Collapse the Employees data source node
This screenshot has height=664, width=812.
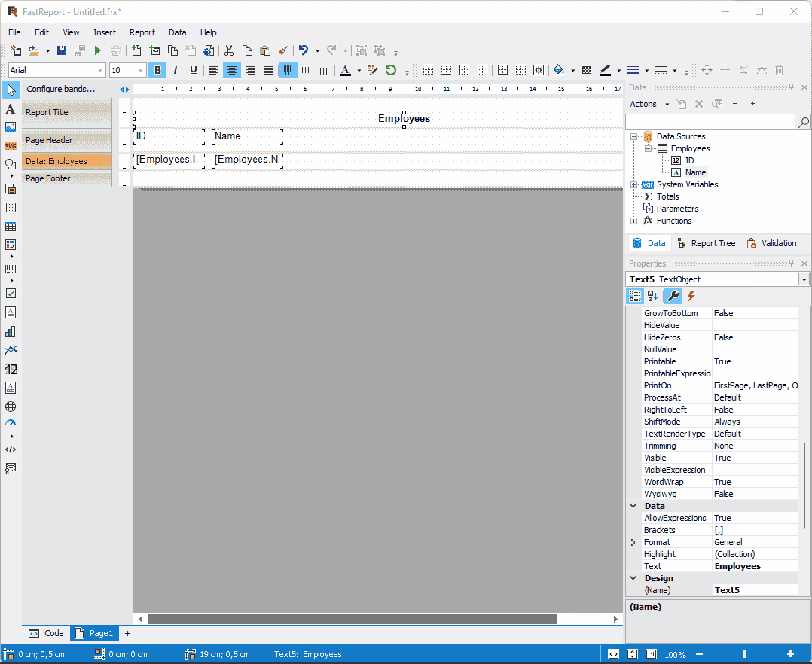coord(648,148)
